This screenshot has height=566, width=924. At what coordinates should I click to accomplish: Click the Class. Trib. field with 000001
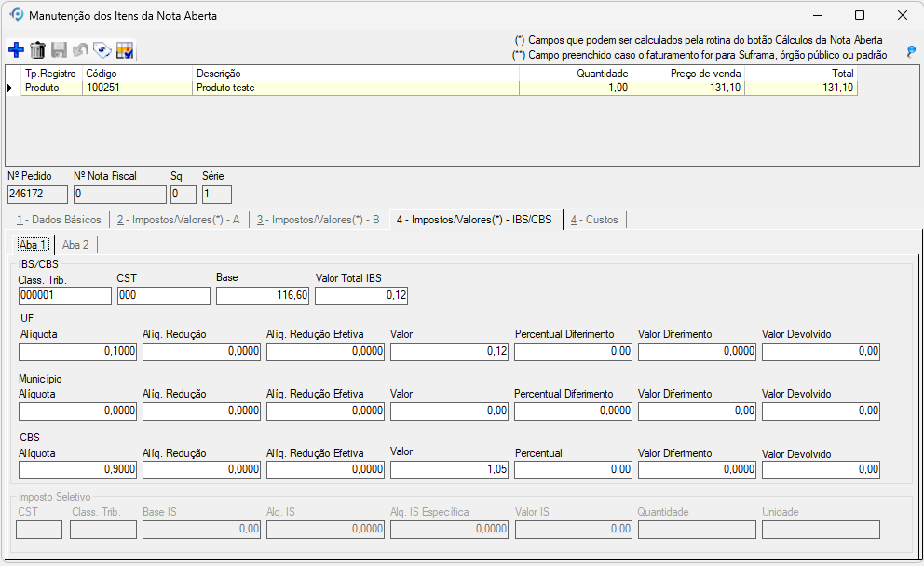pos(64,296)
